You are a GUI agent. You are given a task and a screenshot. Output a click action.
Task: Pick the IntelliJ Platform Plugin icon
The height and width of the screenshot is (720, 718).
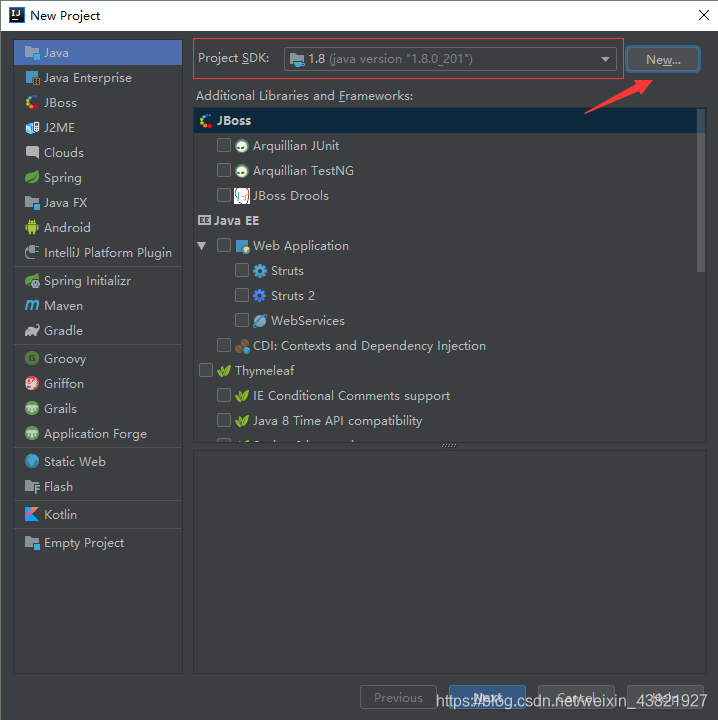(x=32, y=253)
